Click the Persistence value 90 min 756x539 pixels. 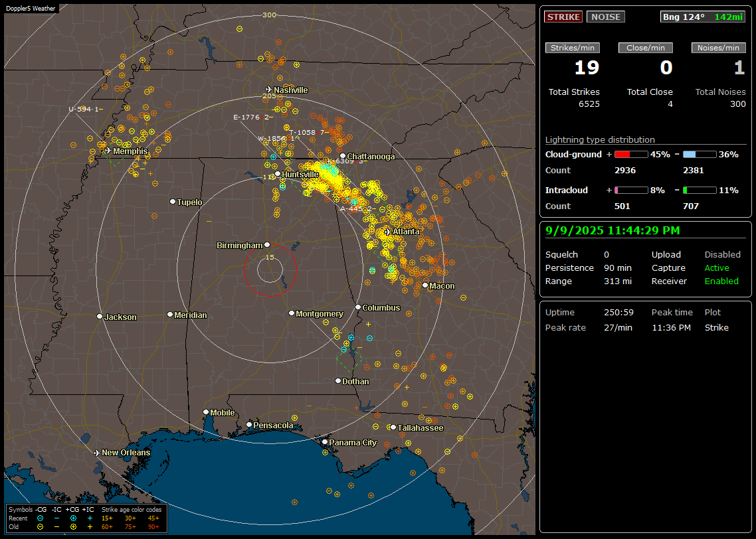(618, 268)
